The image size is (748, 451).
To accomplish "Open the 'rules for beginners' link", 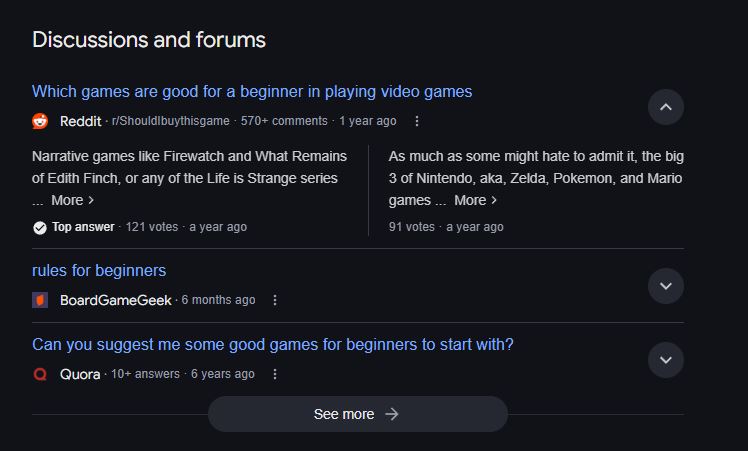I will click(x=99, y=271).
